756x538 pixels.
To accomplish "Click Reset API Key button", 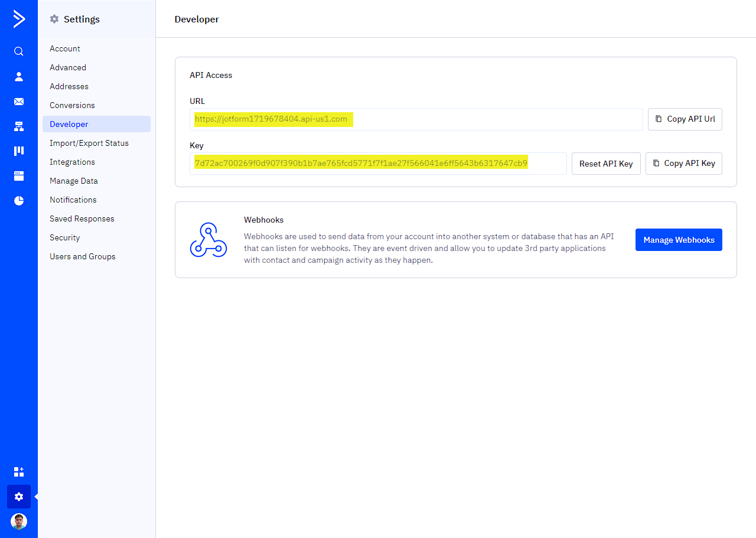I will [605, 164].
